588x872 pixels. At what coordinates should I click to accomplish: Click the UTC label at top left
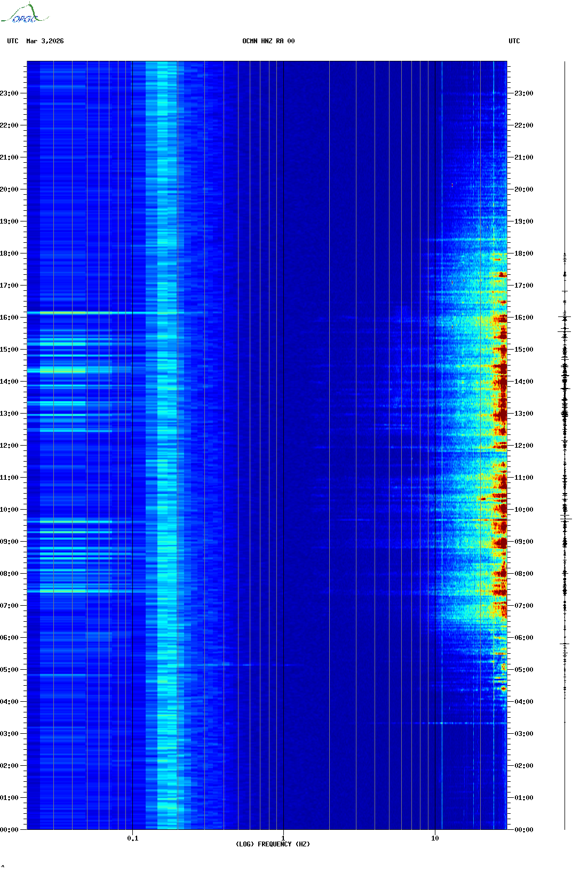[13, 41]
